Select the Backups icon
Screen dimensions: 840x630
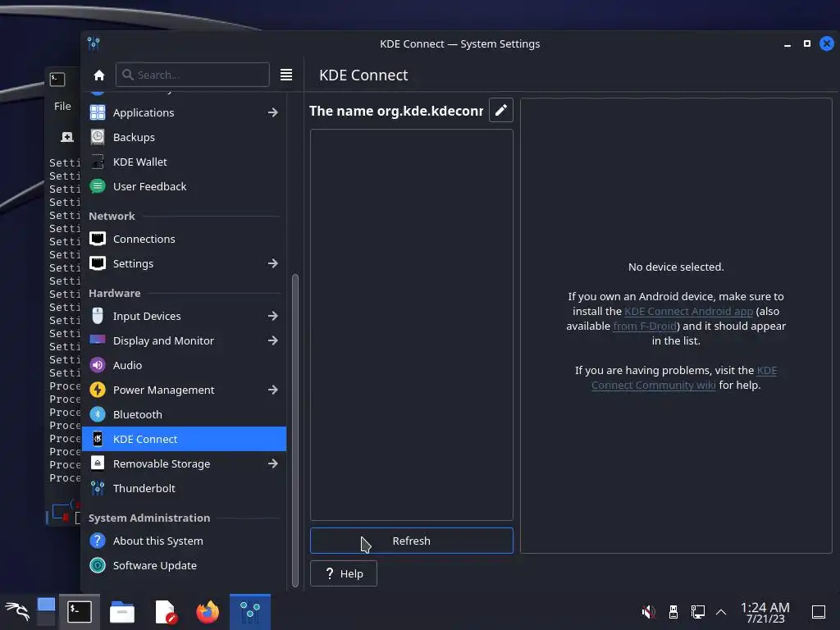[x=98, y=137]
